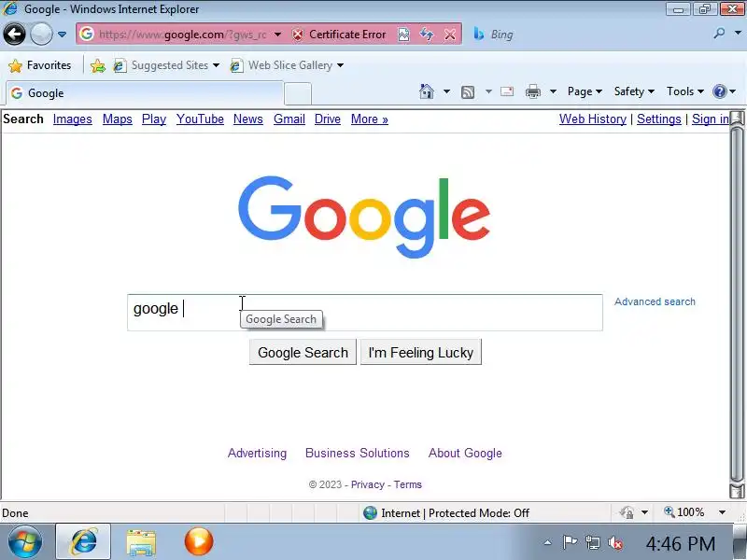Click the privacy report status bar icon
This screenshot has height=560, width=747.
627,512
